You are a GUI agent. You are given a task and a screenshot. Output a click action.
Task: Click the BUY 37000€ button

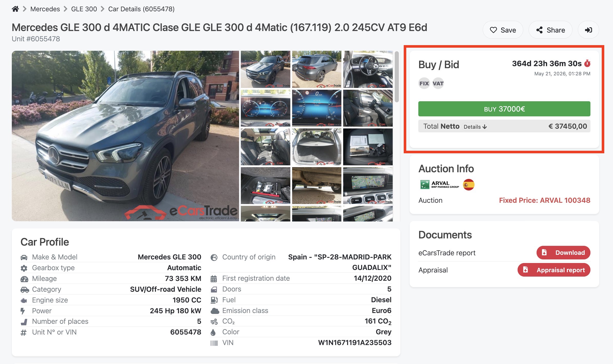504,109
